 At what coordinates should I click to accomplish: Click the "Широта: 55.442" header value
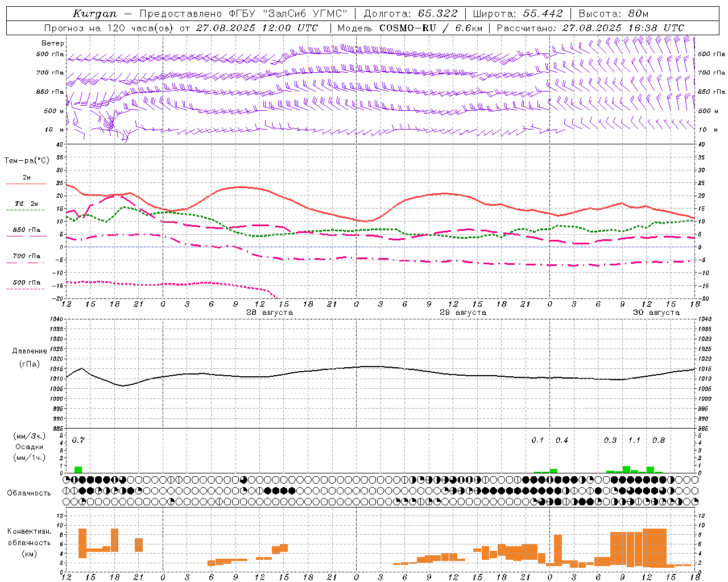(518, 13)
